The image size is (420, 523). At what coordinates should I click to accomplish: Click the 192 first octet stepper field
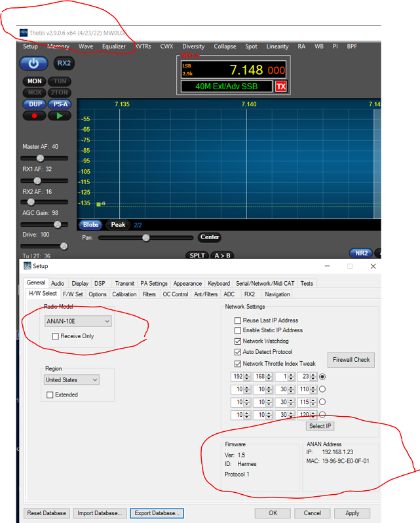[x=240, y=377]
